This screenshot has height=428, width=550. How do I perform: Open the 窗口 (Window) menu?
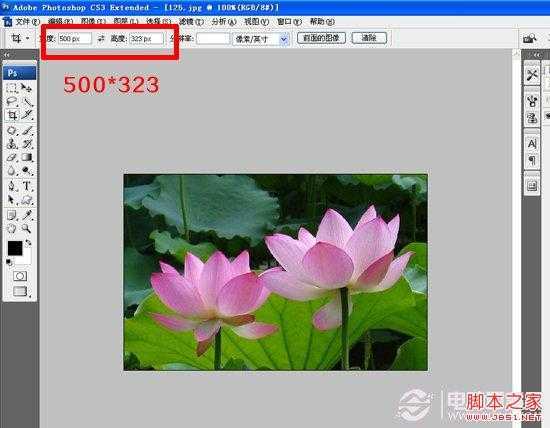pyautogui.click(x=289, y=22)
